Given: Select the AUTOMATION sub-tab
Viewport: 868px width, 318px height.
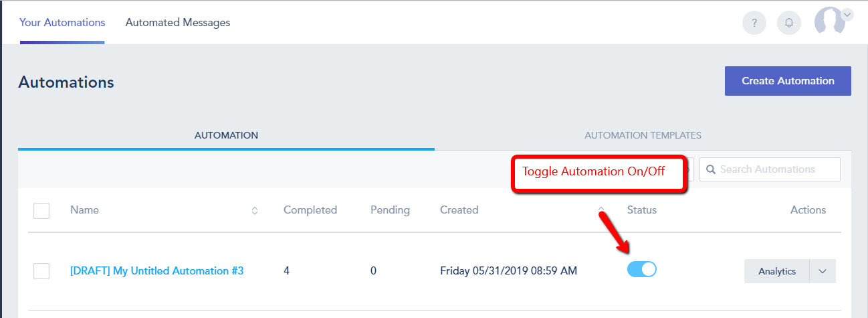Looking at the screenshot, I should tap(226, 135).
